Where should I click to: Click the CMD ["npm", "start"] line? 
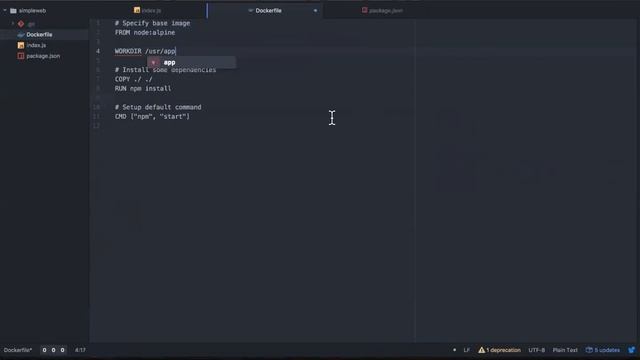coord(152,117)
